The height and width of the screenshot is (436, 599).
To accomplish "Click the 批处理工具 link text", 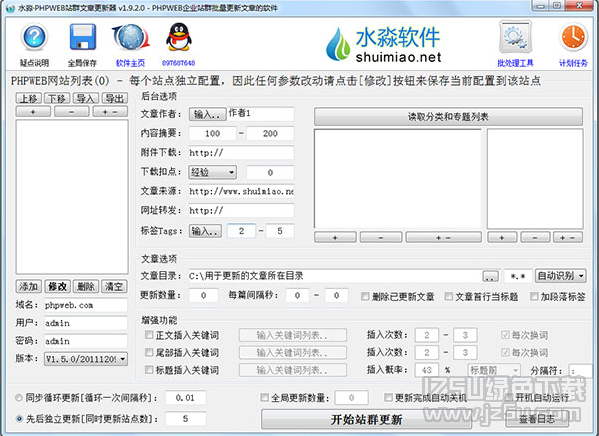I will (515, 63).
